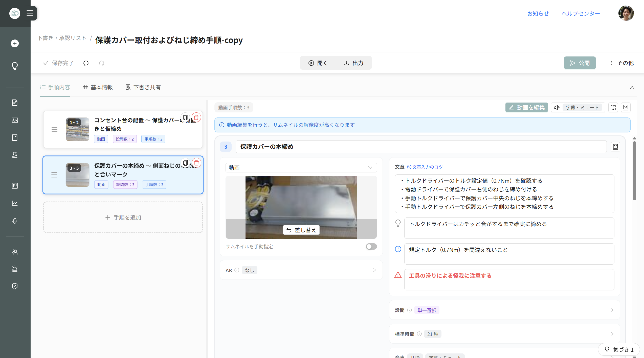Open the document icon in sidebar
Viewport: 644px width, 358px height.
(15, 103)
